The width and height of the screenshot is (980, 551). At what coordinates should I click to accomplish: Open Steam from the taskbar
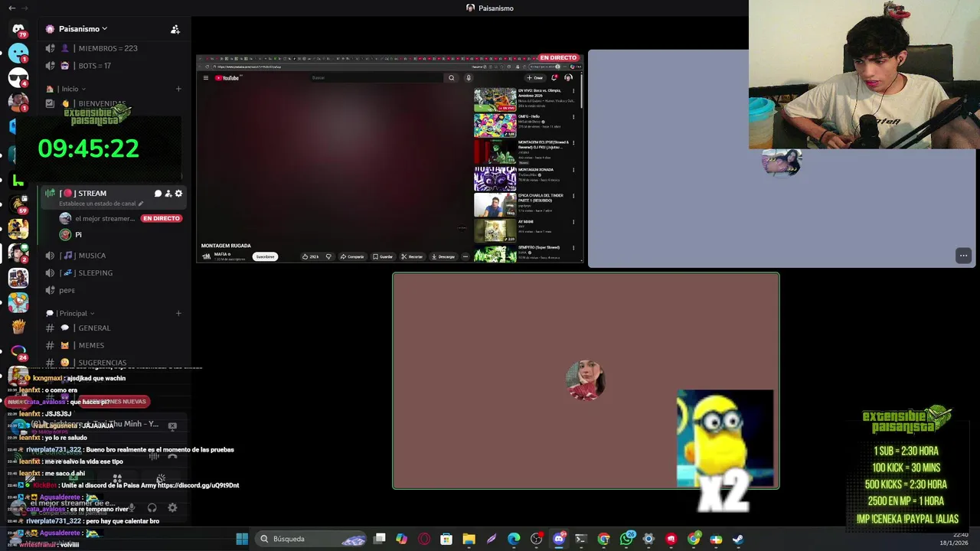tap(738, 539)
